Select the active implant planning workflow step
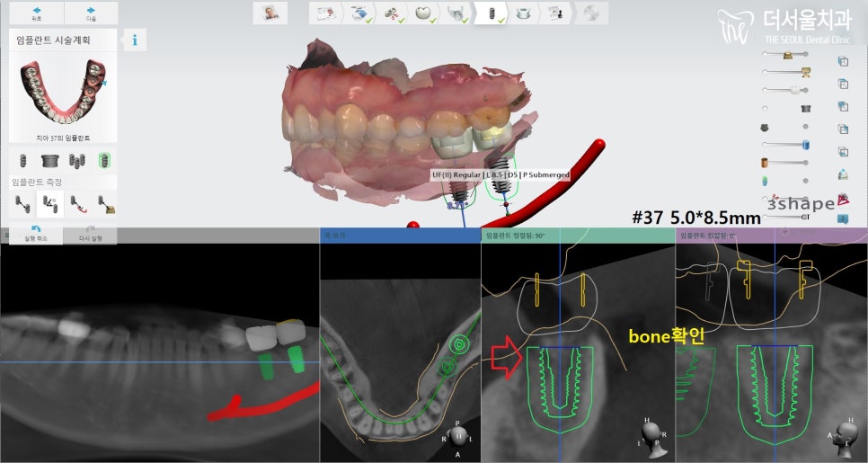Screen dimensions: 868x463 click(x=491, y=13)
